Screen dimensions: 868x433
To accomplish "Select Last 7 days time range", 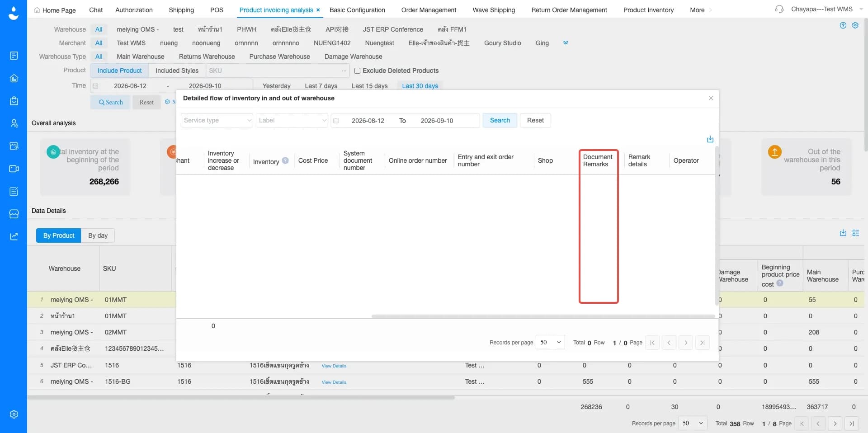I will 321,86.
